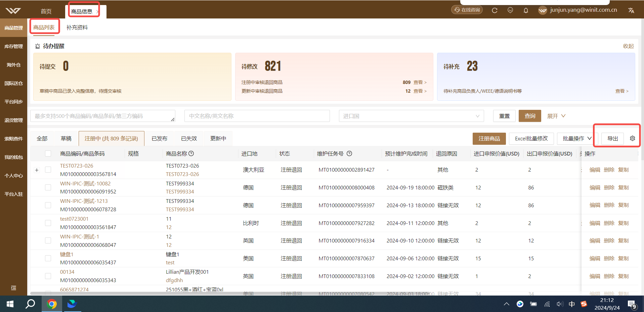Check row 键盘1

[x=48, y=258]
